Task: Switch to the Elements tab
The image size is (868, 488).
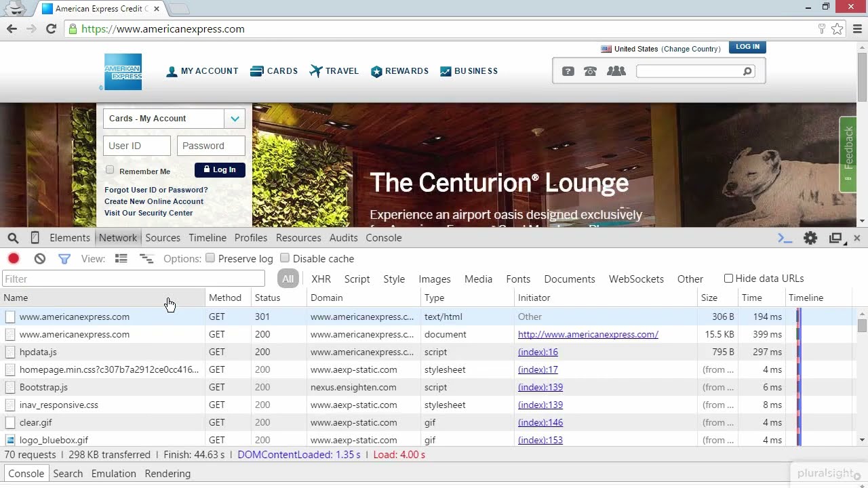Action: [70, 238]
